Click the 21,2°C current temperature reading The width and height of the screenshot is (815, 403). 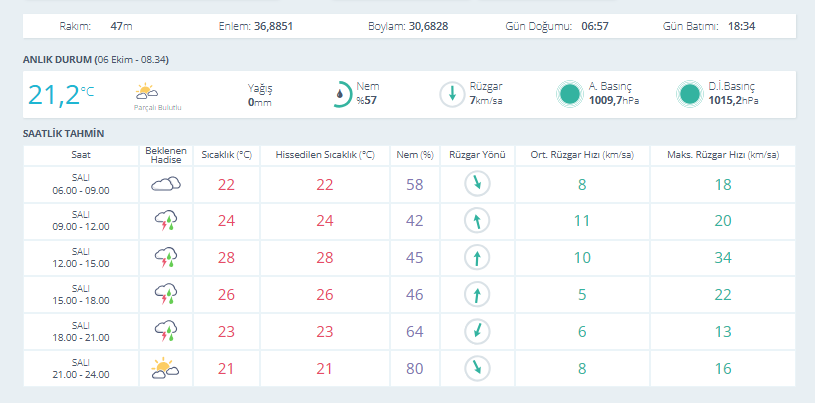pyautogui.click(x=61, y=95)
